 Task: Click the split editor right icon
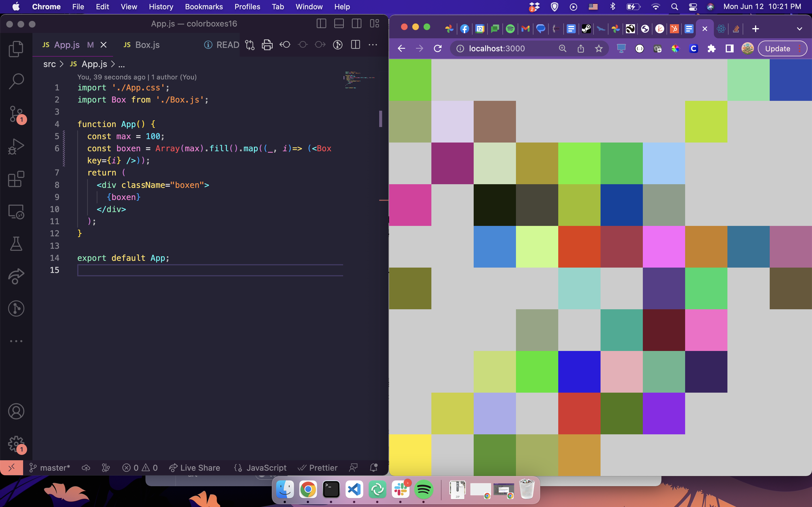pos(355,45)
